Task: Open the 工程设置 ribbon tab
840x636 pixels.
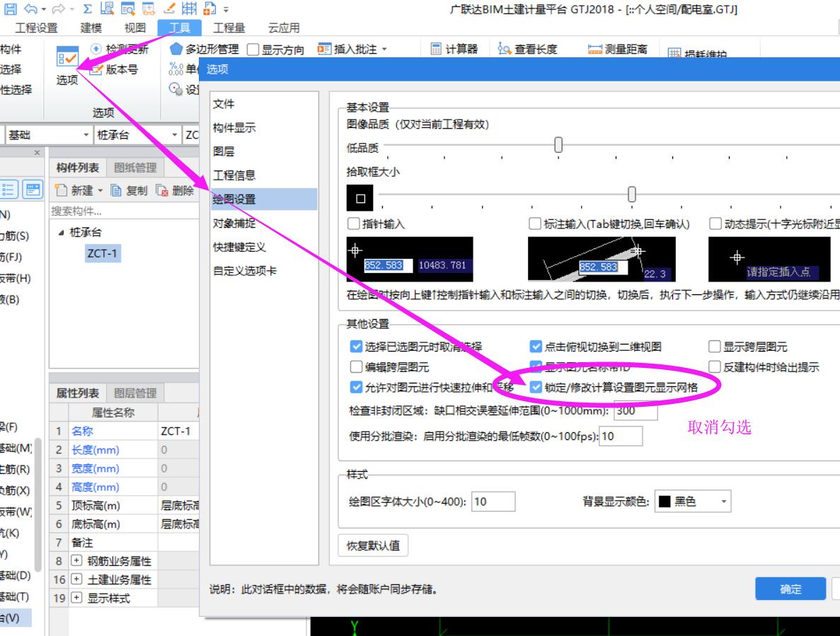Action: [36, 28]
